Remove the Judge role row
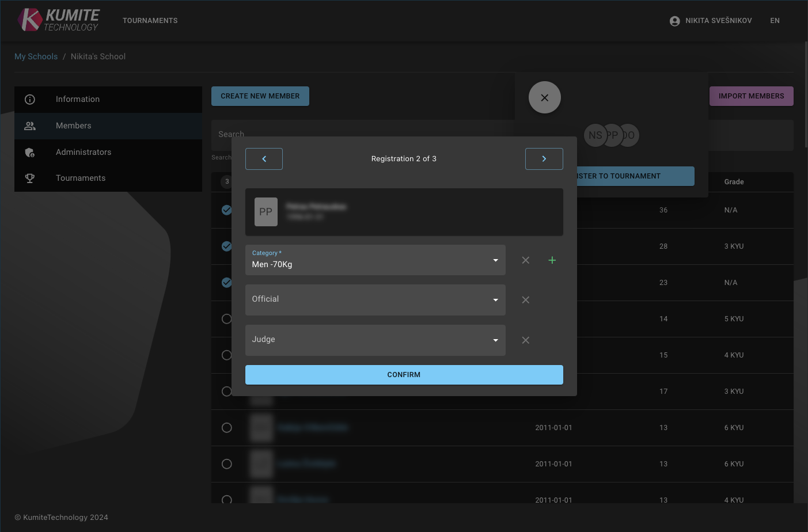Image resolution: width=808 pixels, height=532 pixels. tap(525, 340)
